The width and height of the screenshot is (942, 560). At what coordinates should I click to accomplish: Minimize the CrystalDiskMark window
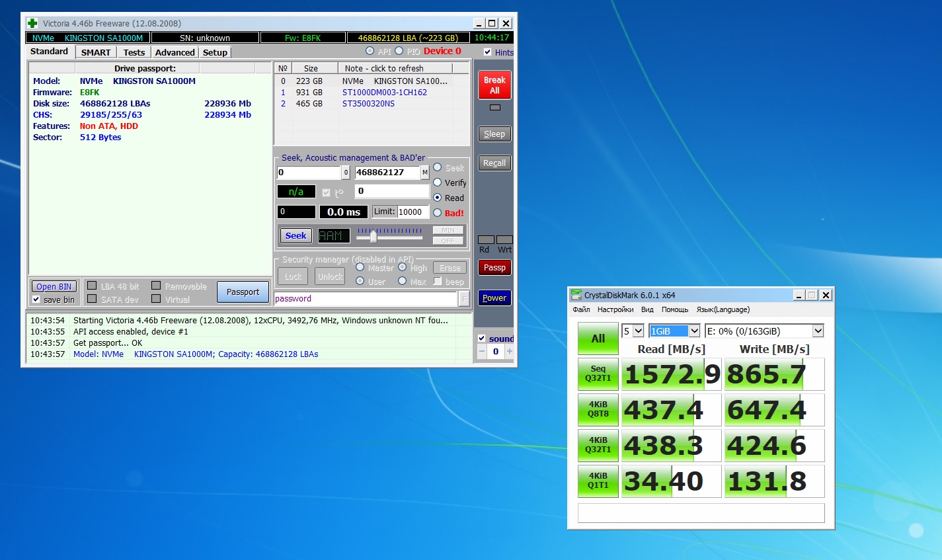(x=799, y=295)
